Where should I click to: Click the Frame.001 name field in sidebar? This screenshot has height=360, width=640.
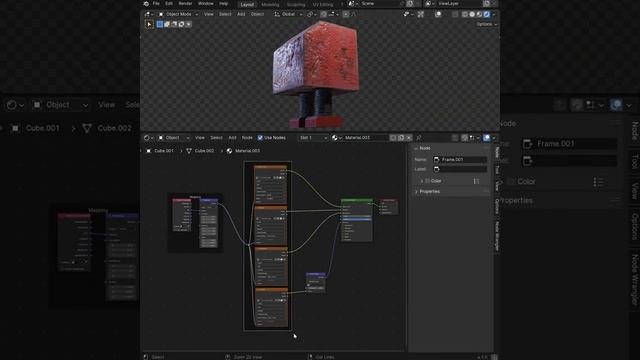click(460, 160)
